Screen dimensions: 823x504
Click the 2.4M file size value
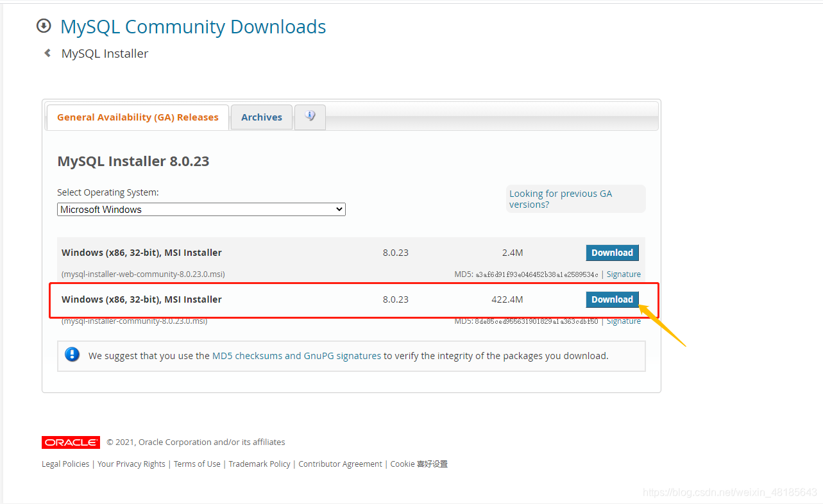pyautogui.click(x=513, y=253)
